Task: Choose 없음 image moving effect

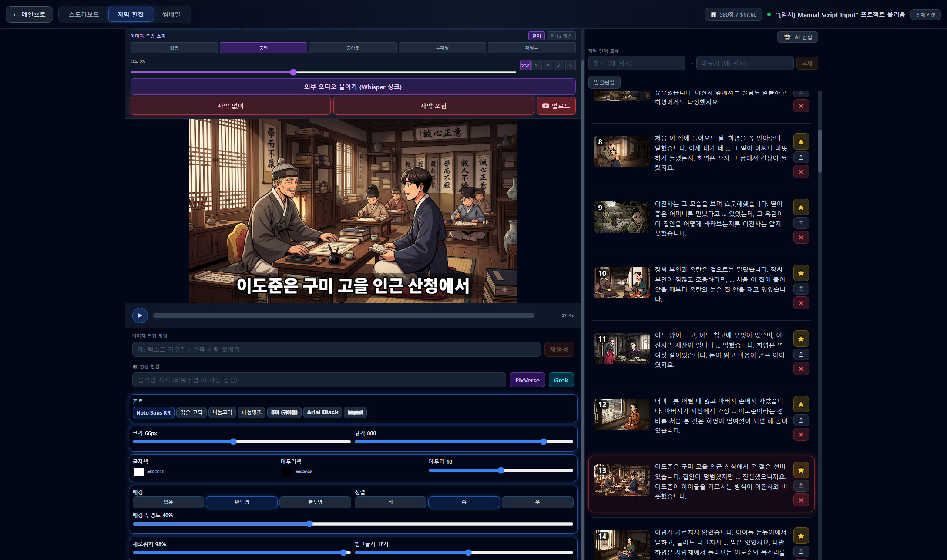Action: click(x=174, y=48)
